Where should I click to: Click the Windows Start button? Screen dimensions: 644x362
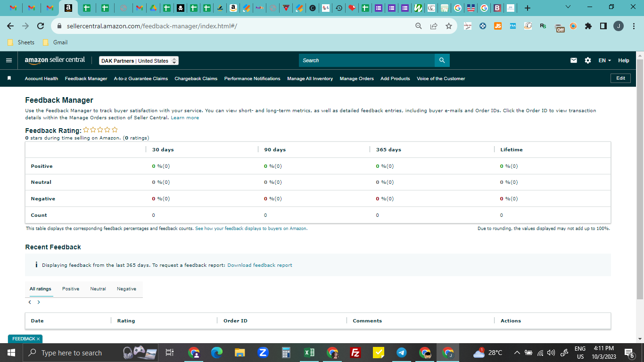(x=11, y=353)
